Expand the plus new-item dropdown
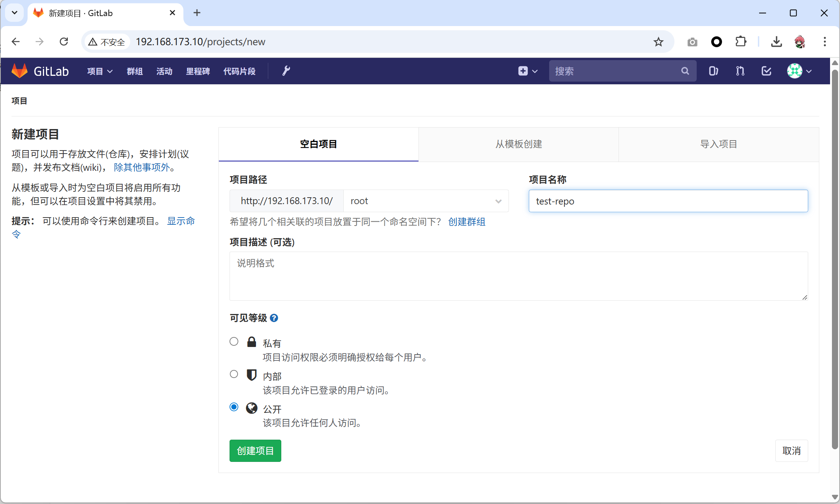 (528, 71)
